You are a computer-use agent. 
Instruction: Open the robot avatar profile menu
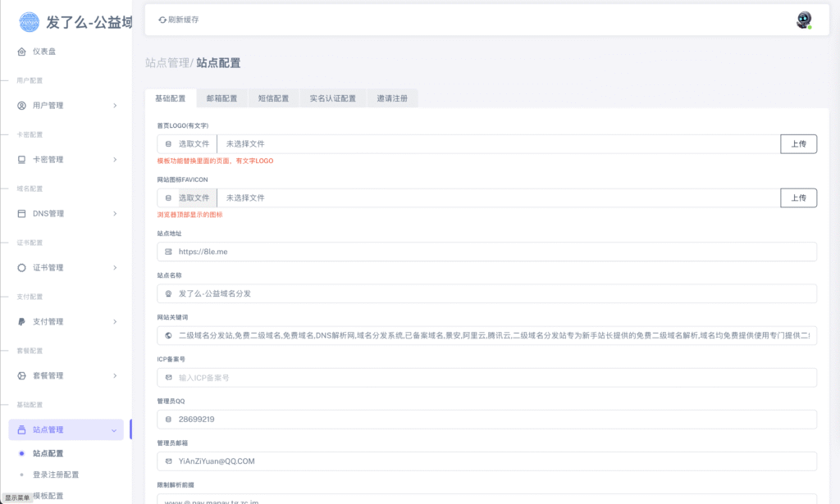pyautogui.click(x=804, y=20)
